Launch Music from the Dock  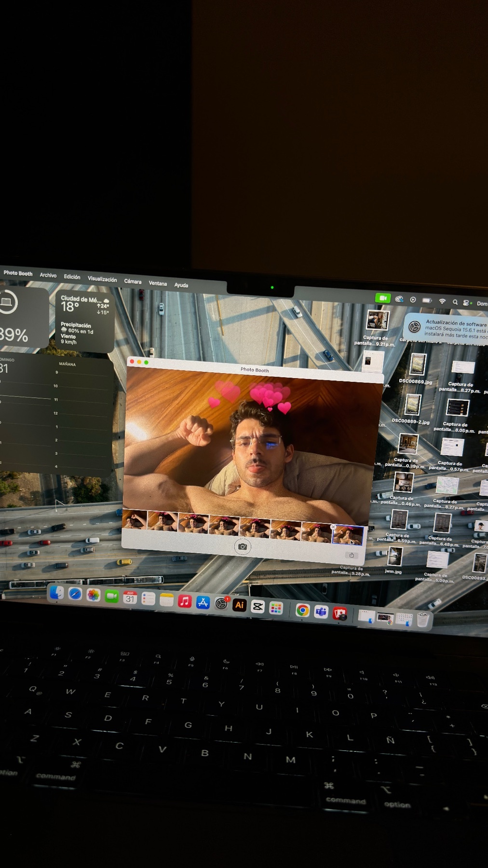[x=185, y=601]
